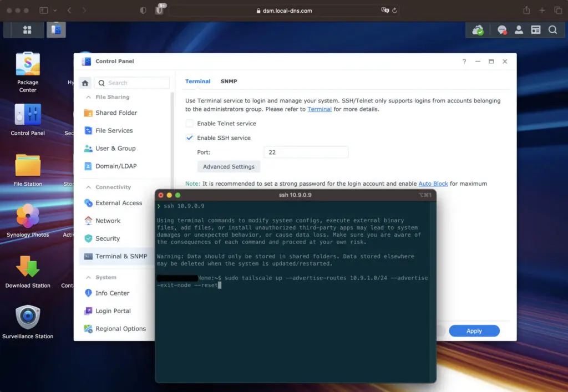Viewport: 568px width, 392px height.
Task: Open the user account menu icon
Action: point(519,30)
